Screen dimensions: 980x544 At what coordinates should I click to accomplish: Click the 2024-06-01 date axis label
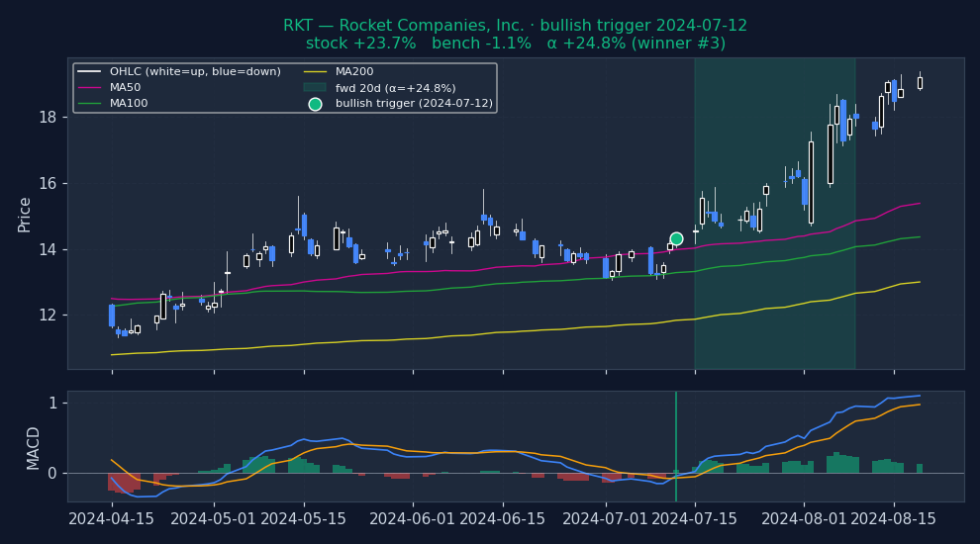pyautogui.click(x=413, y=519)
